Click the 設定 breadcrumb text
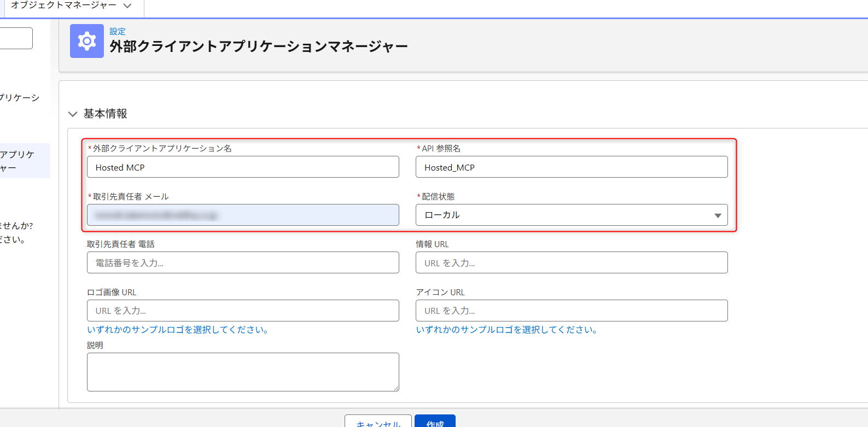Image resolution: width=868 pixels, height=427 pixels. pos(118,32)
